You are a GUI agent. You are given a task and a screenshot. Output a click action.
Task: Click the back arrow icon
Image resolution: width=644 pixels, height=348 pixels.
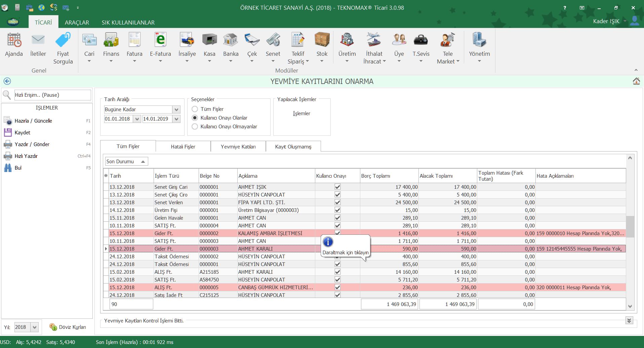[x=7, y=81]
